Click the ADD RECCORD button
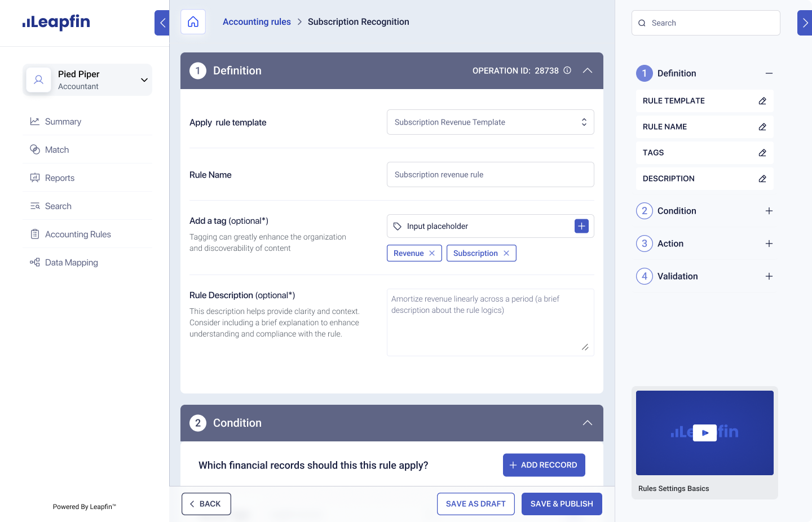812x522 pixels. [x=544, y=465]
